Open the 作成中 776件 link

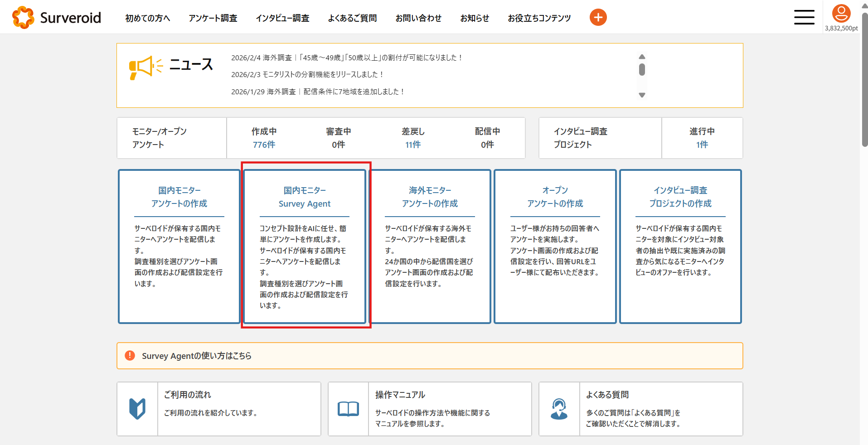(264, 145)
